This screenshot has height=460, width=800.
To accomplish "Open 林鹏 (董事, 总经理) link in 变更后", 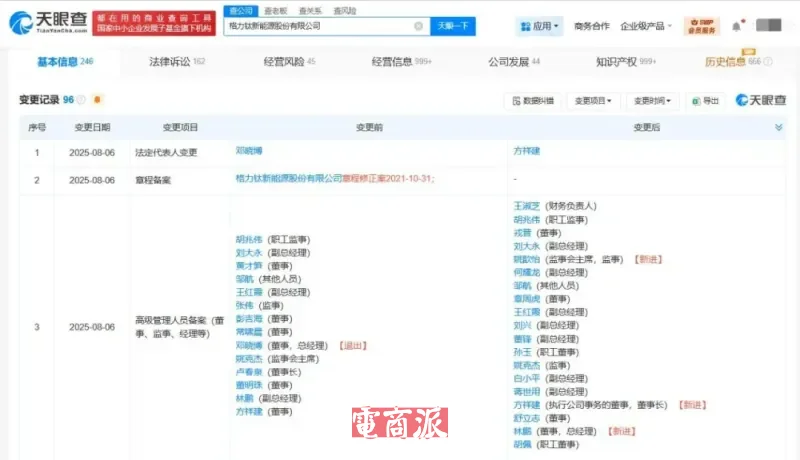I will [522, 432].
